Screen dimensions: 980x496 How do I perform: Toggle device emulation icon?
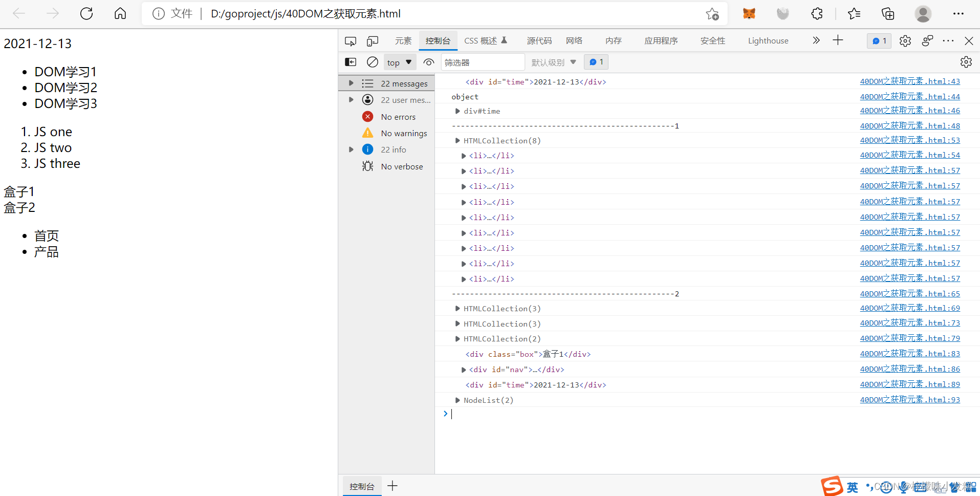(373, 41)
